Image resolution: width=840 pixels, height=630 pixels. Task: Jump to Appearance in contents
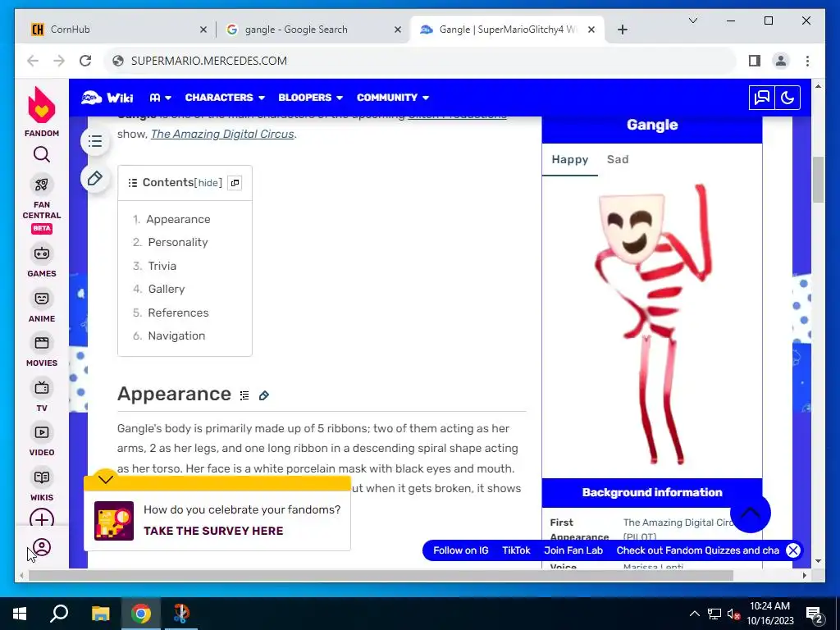tap(178, 219)
